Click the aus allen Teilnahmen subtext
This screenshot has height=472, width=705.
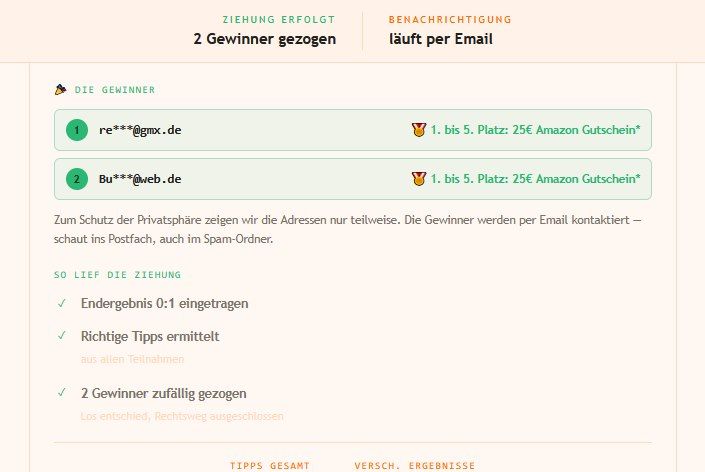click(x=132, y=359)
